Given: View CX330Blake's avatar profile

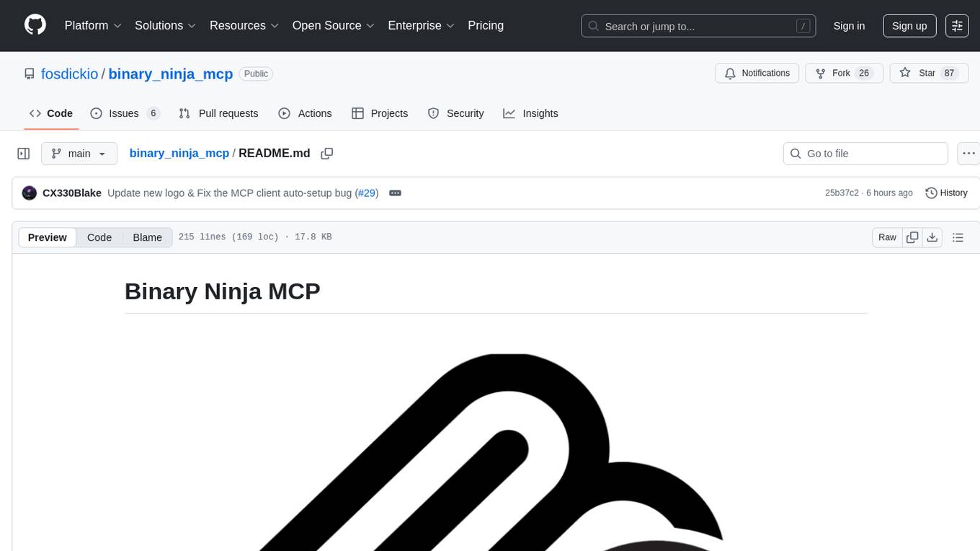Looking at the screenshot, I should [x=30, y=193].
